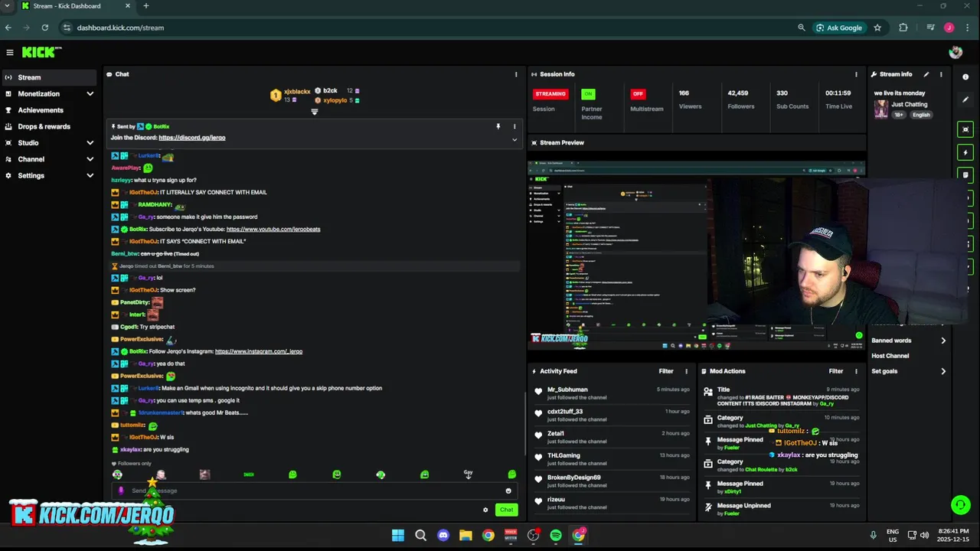This screenshot has width=980, height=551.
Task: Pick the SMASH quick emote
Action: 249,474
